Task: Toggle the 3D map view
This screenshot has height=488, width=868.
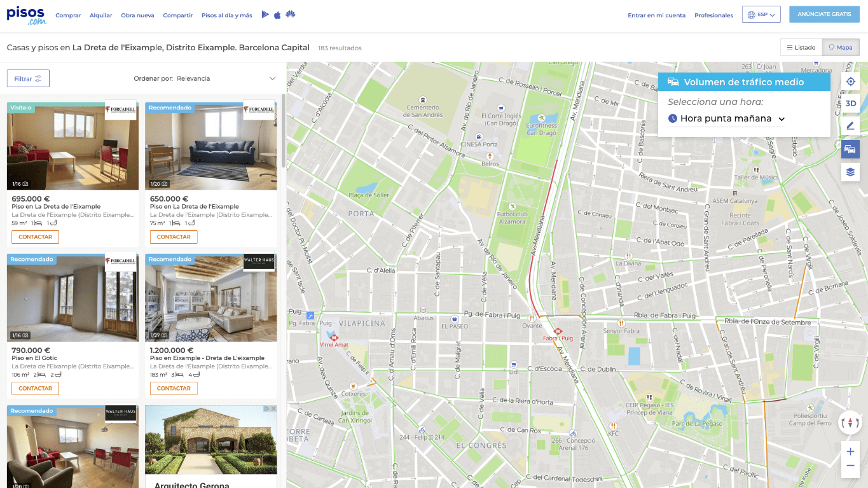Action: (850, 104)
